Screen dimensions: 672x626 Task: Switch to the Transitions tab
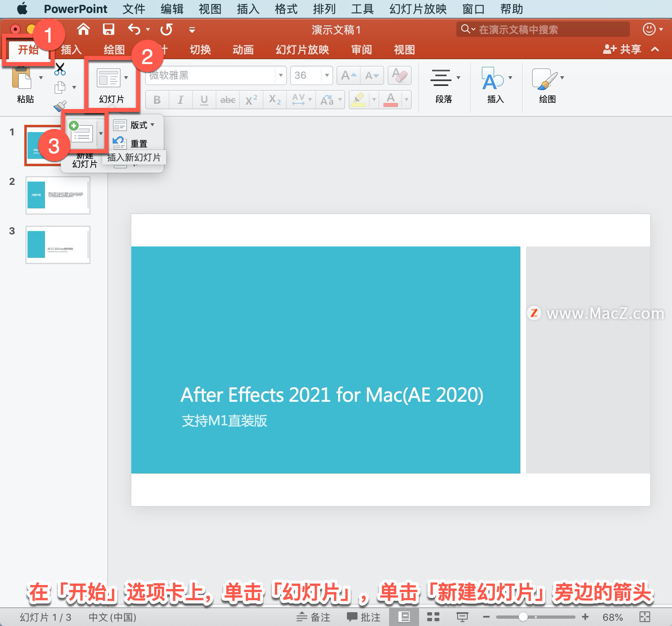point(200,49)
